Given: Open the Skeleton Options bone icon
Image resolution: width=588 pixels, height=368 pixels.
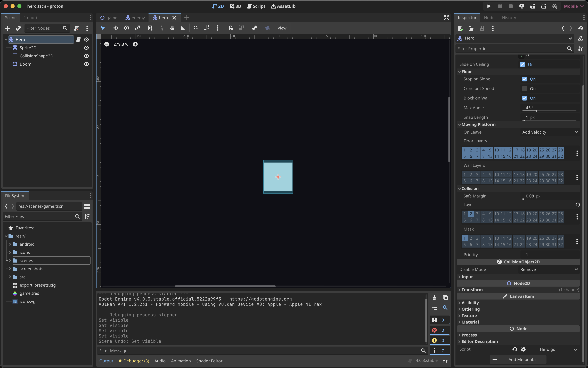Looking at the screenshot, I should click(x=254, y=28).
